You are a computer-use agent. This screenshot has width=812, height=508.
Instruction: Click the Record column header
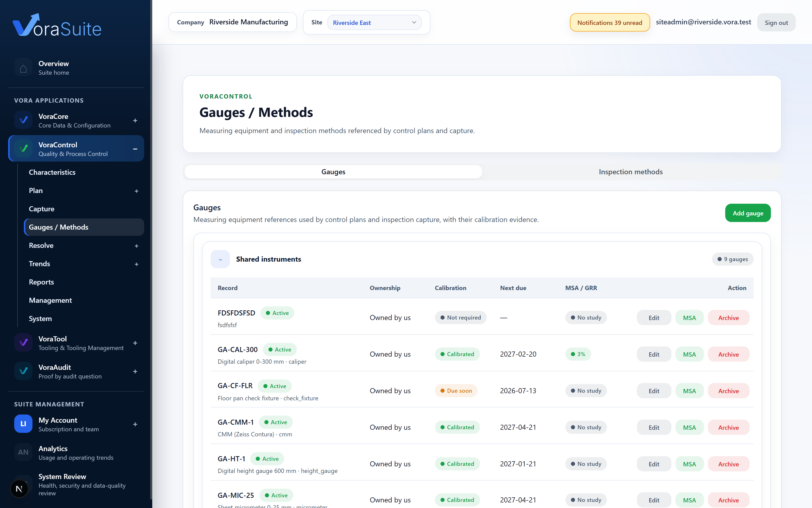pos(228,288)
